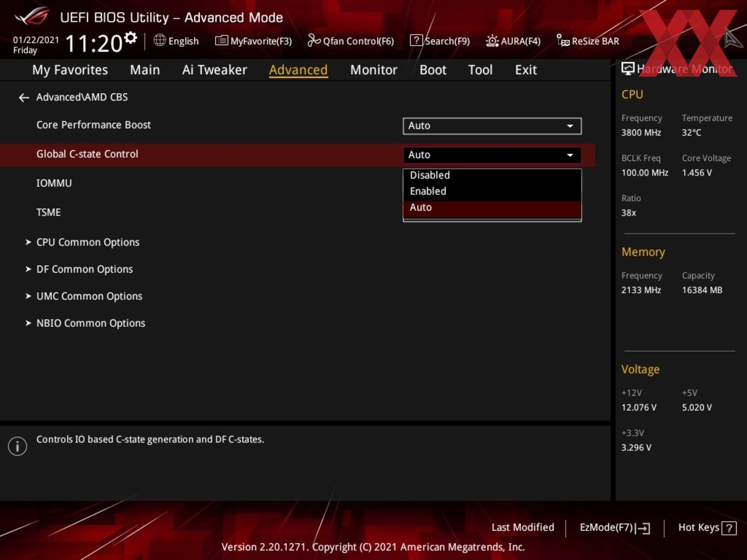This screenshot has height=560, width=747.
Task: Click the Search(F9) question mark icon
Action: (x=416, y=41)
